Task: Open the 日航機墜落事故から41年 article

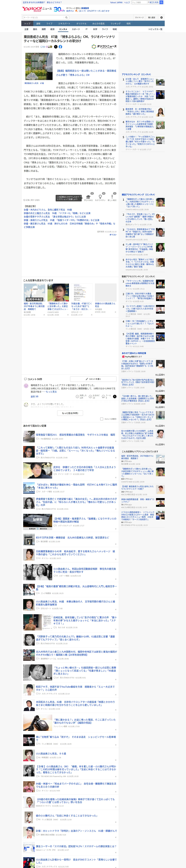Action: click(75, 553)
